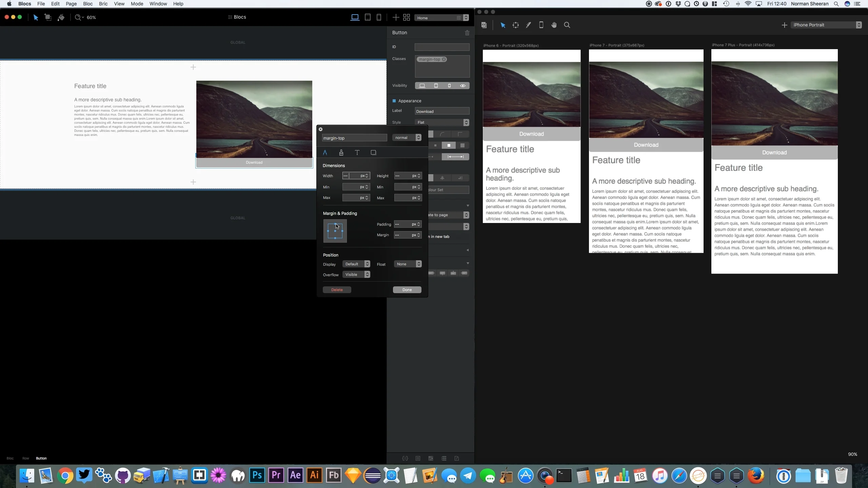
Task: Switch to tablet viewport icon in Blocs toolbar
Action: [368, 17]
